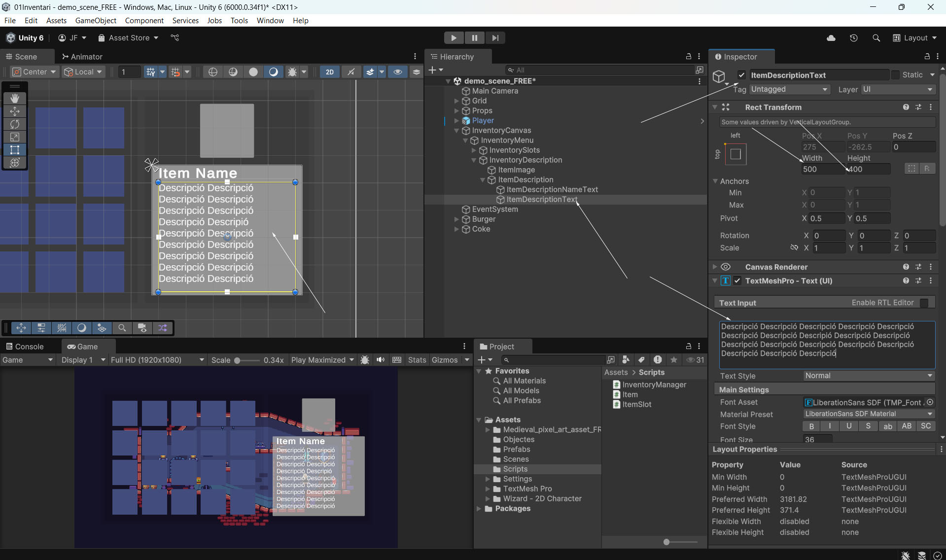
Task: Click the Bold font style button
Action: coord(811,426)
